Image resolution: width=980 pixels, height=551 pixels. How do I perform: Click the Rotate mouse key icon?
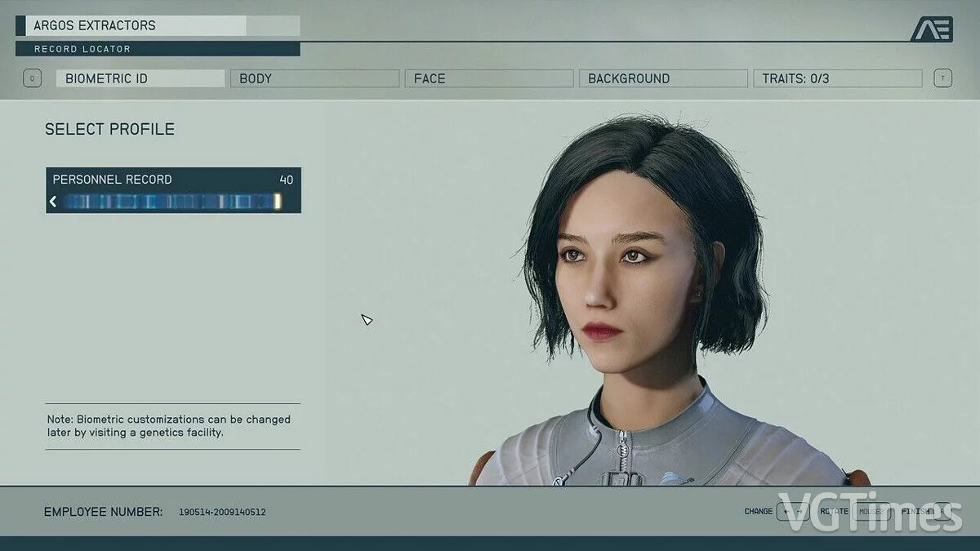point(873,512)
